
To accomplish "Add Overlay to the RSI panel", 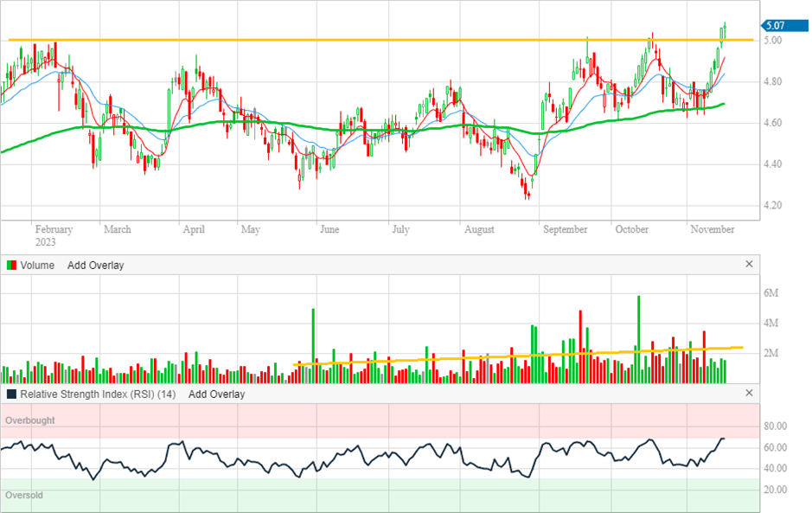I will coord(216,394).
